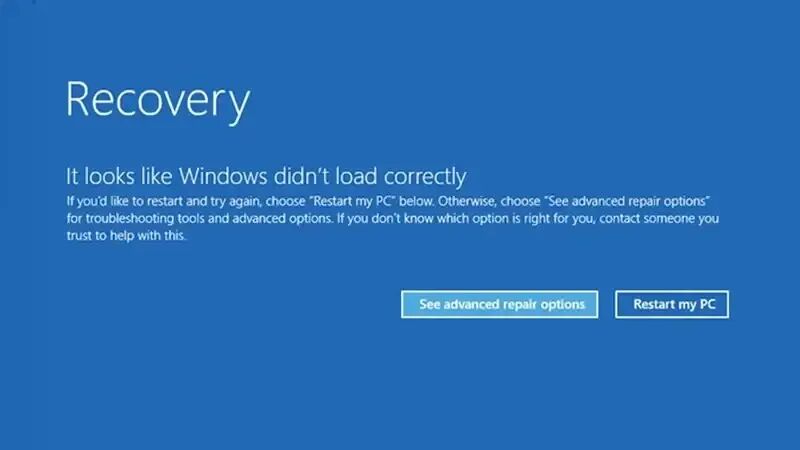The height and width of the screenshot is (450, 800).
Task: Click quoted "Restart my PC" in paragraph
Action: point(354,201)
